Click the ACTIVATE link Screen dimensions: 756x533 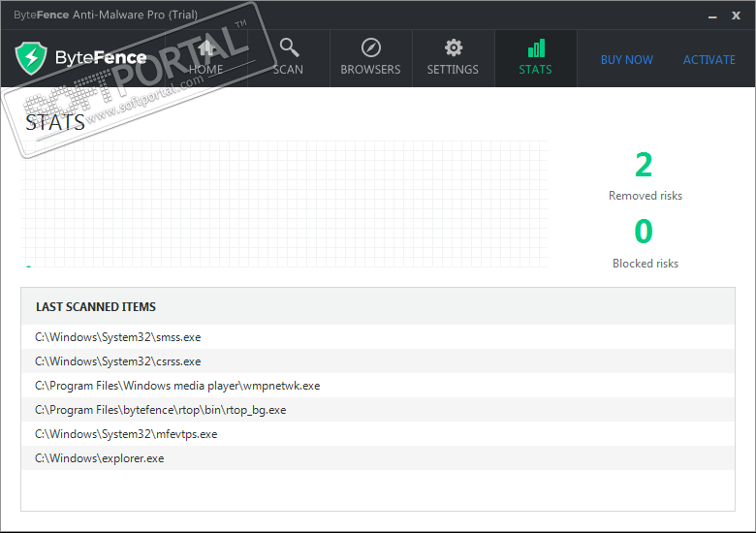tap(709, 60)
